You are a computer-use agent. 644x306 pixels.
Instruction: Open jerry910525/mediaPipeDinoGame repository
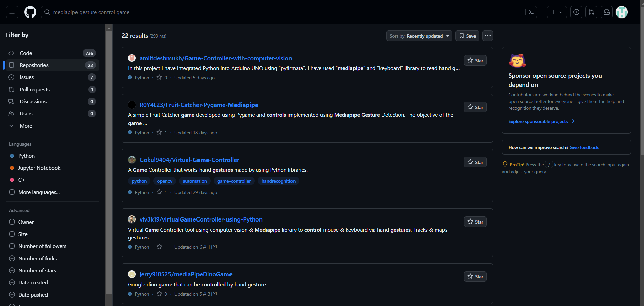pyautogui.click(x=186, y=274)
